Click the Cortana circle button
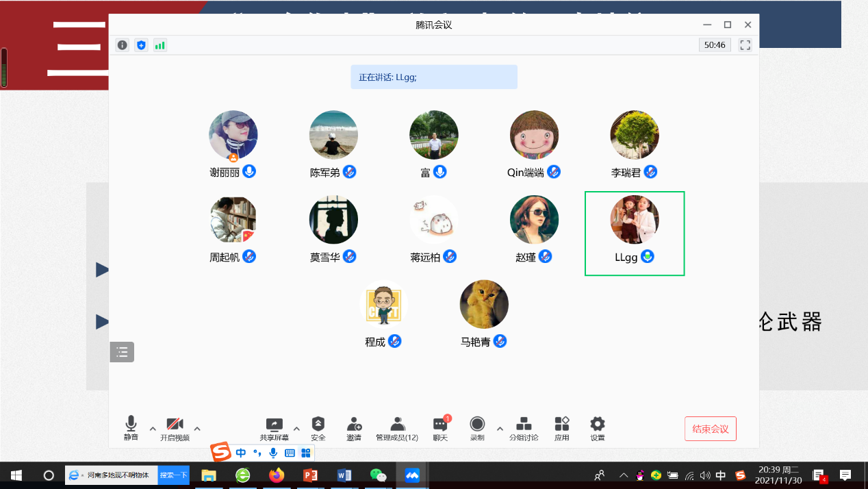The width and height of the screenshot is (868, 489). [x=49, y=475]
